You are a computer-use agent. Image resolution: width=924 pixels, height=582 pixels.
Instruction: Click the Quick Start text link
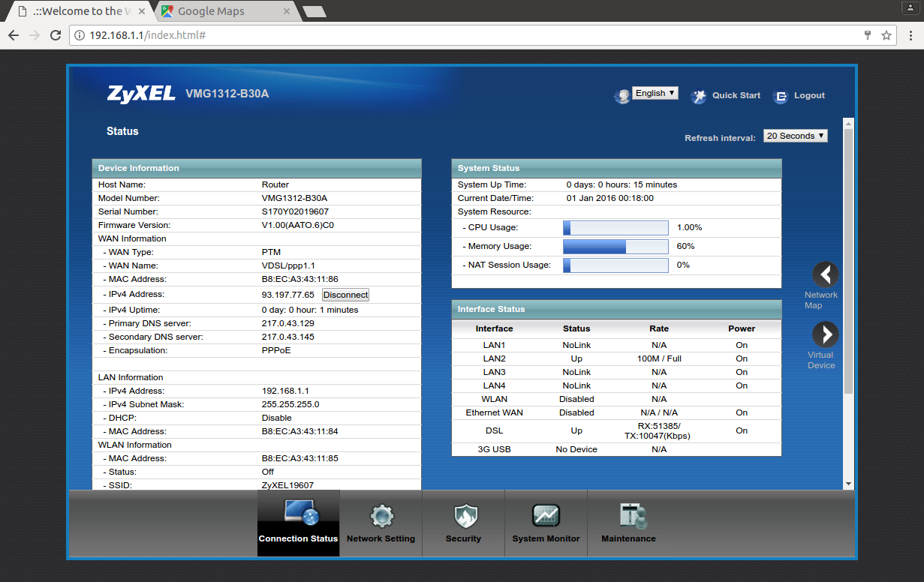[736, 95]
